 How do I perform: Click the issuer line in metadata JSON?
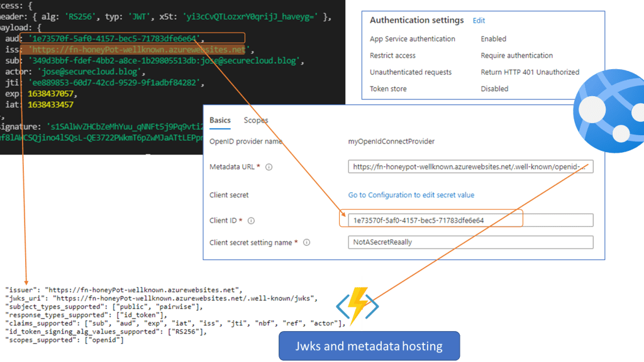pos(124,290)
